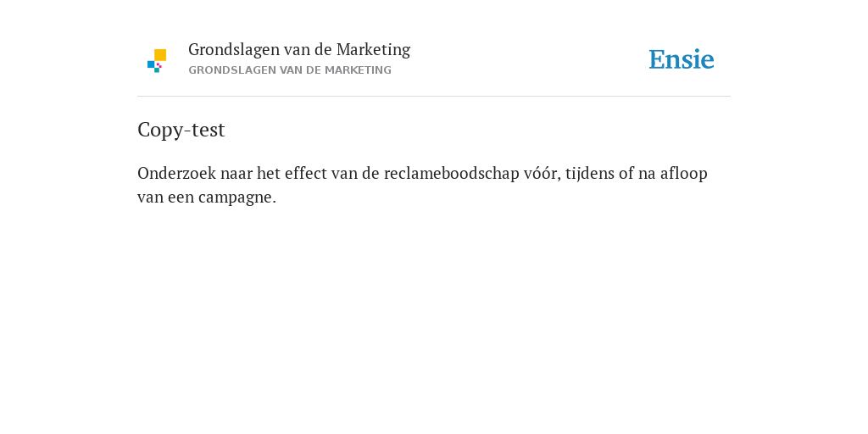Open the Grondslagen van de Marketing title
The width and height of the screenshot is (868, 434).
(x=299, y=50)
